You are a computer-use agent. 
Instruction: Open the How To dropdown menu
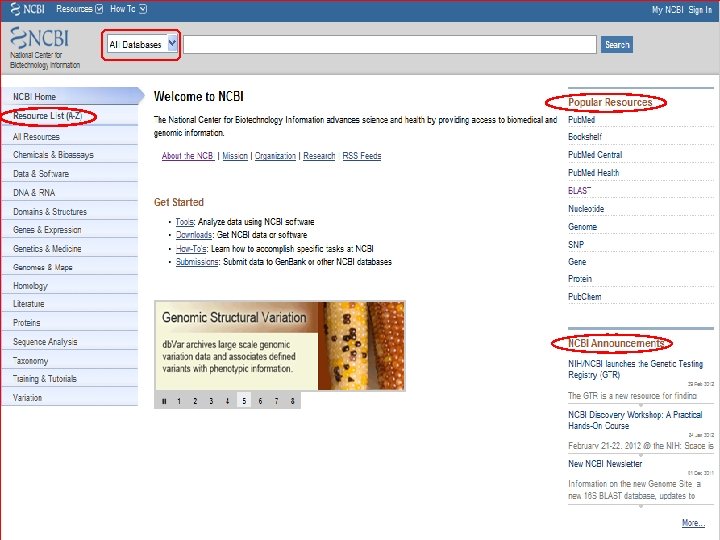click(128, 9)
